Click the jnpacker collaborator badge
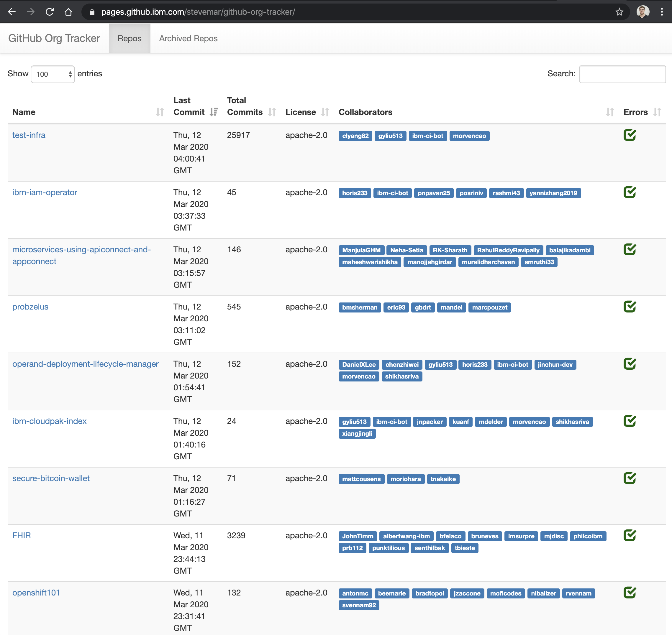672x635 pixels. tap(430, 422)
